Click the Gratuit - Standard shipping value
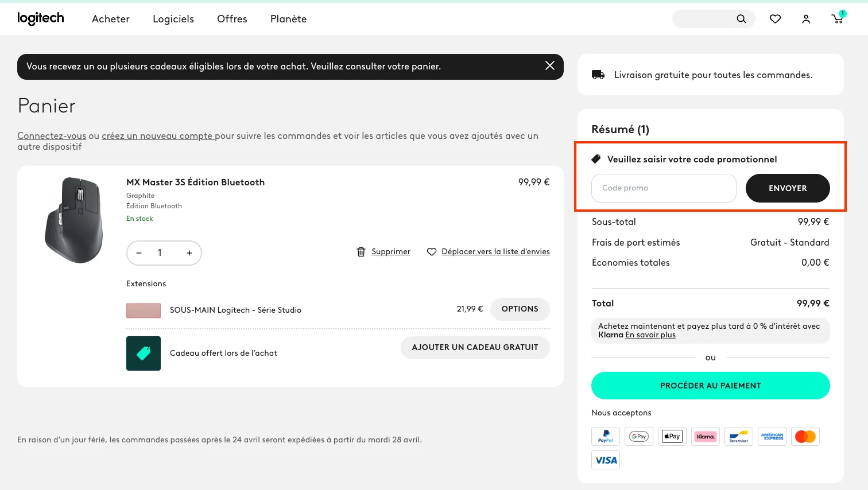Viewport: 868px width, 490px height. [x=790, y=243]
